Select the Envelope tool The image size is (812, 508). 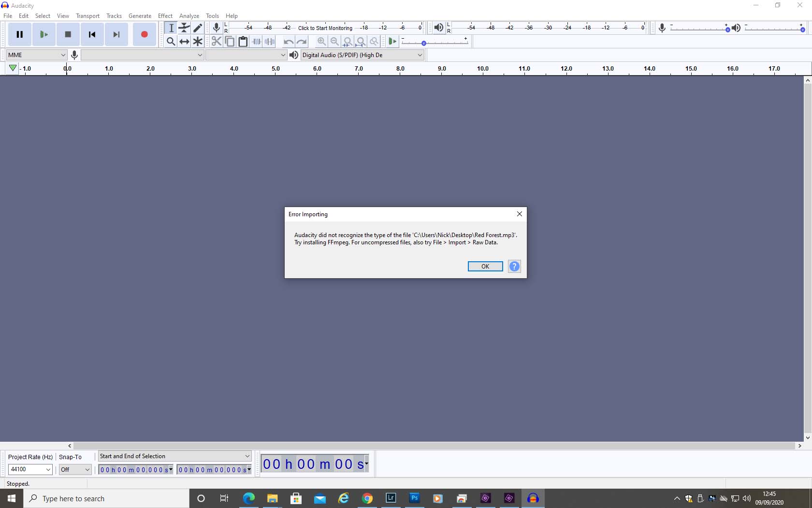(184, 28)
